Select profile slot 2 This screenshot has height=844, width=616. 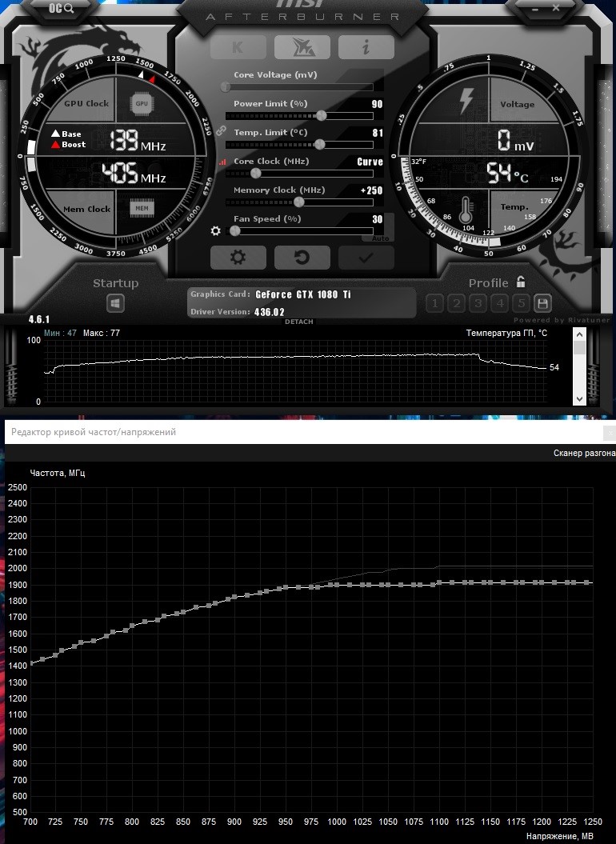coord(457,303)
